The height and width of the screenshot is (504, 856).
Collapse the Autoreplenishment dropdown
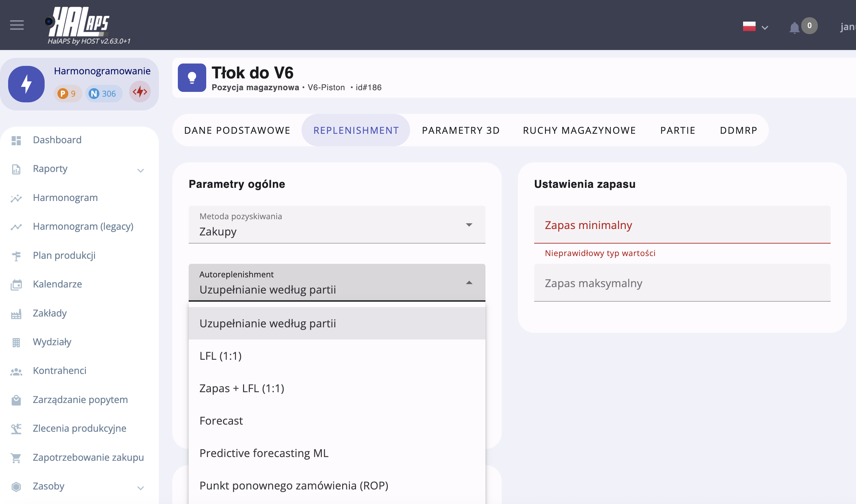[x=469, y=282]
